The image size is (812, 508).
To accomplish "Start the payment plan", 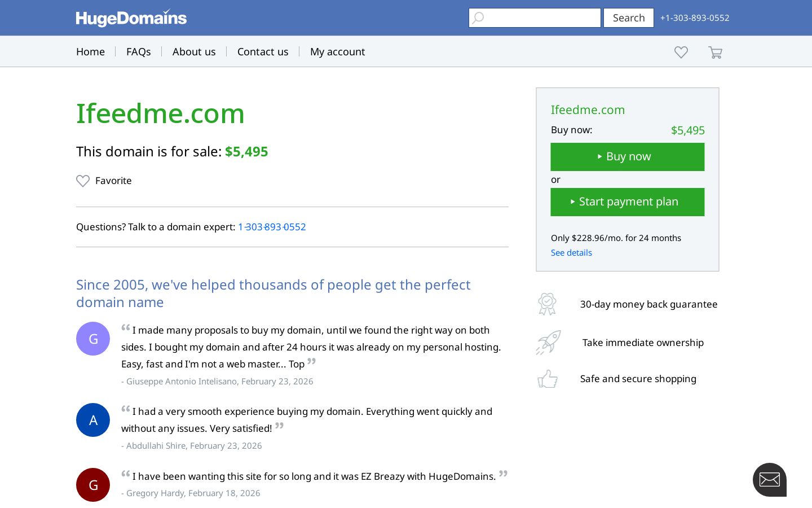I will [628, 202].
